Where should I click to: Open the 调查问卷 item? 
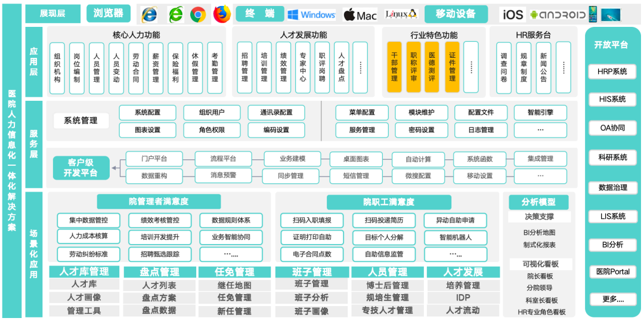pos(504,67)
